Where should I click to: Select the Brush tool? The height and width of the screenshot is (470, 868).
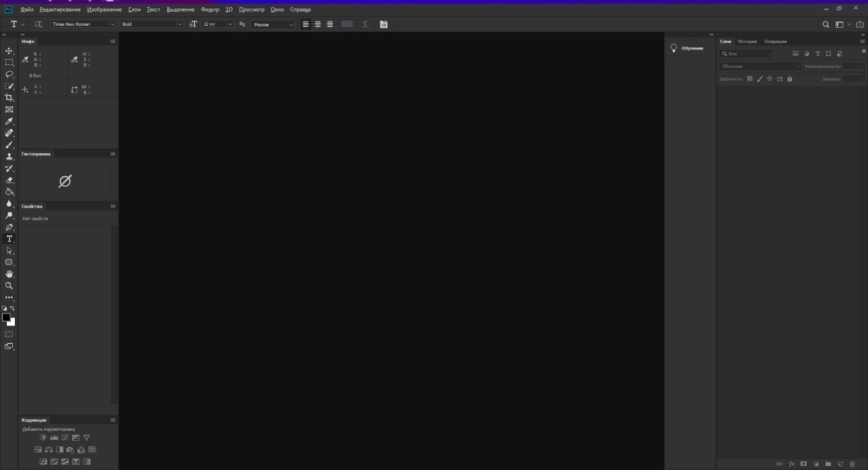(9, 144)
